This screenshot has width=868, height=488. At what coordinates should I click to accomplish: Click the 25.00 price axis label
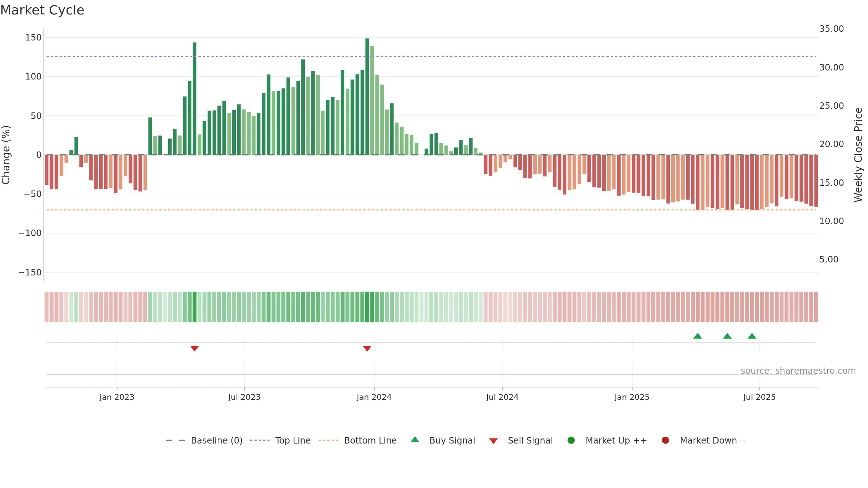tap(831, 106)
